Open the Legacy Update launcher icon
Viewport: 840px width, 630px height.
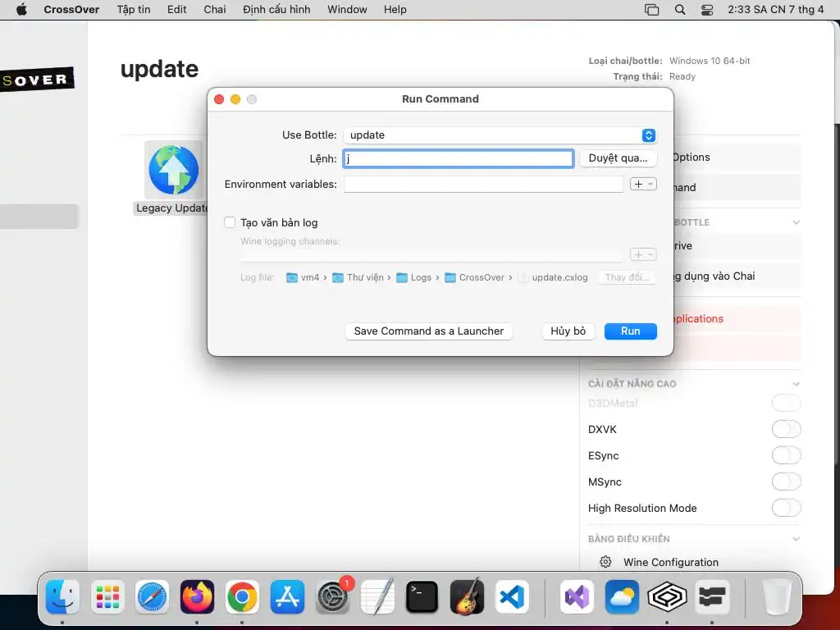click(x=174, y=170)
